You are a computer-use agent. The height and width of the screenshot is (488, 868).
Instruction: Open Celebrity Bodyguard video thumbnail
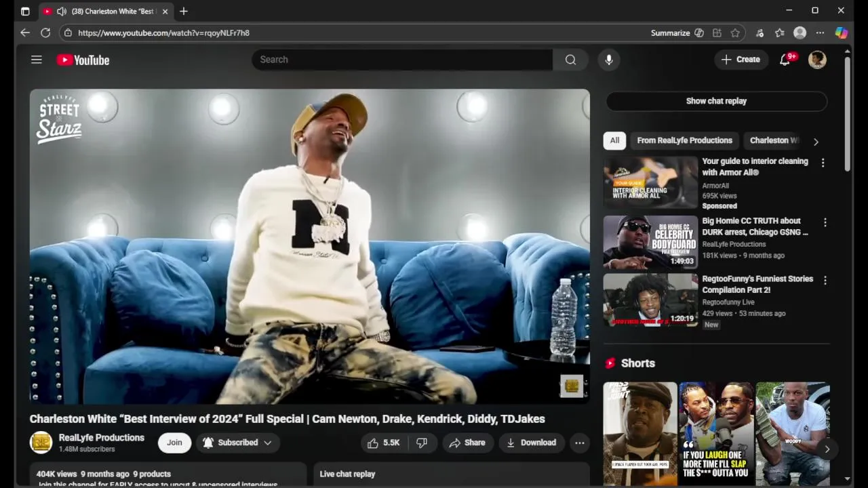[650, 242]
